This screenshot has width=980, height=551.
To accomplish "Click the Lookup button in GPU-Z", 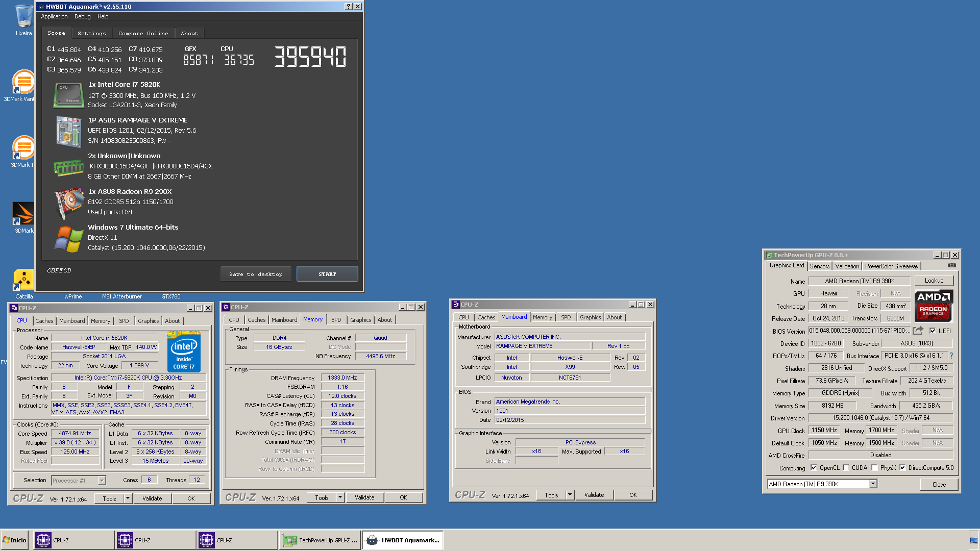I will [x=934, y=281].
